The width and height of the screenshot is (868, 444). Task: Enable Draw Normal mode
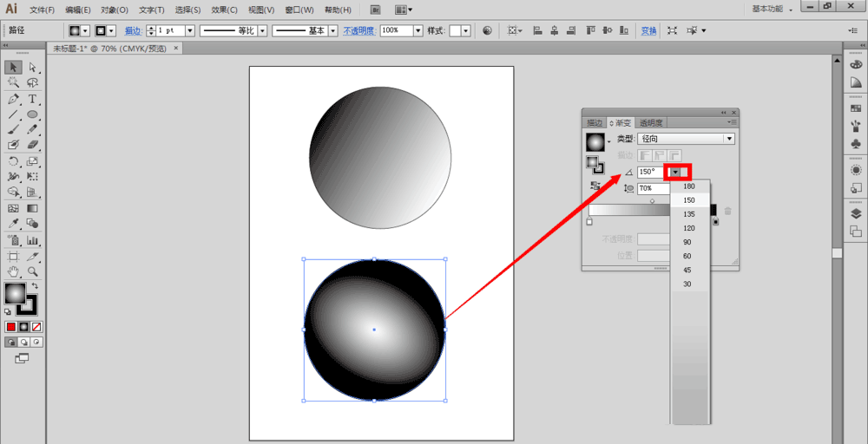(x=10, y=343)
